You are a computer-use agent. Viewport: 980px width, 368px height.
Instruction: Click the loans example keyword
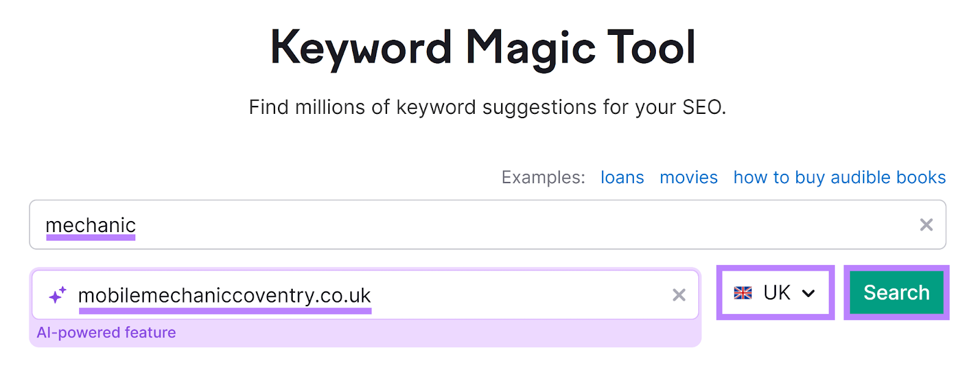point(622,178)
